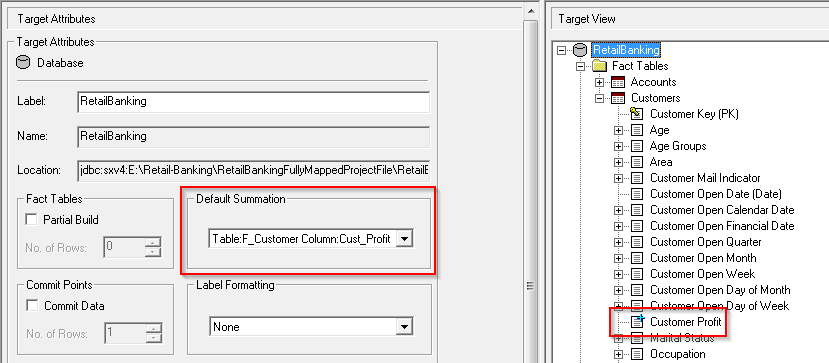Collapse the Customers table node
The width and height of the screenshot is (829, 363).
coord(599,98)
